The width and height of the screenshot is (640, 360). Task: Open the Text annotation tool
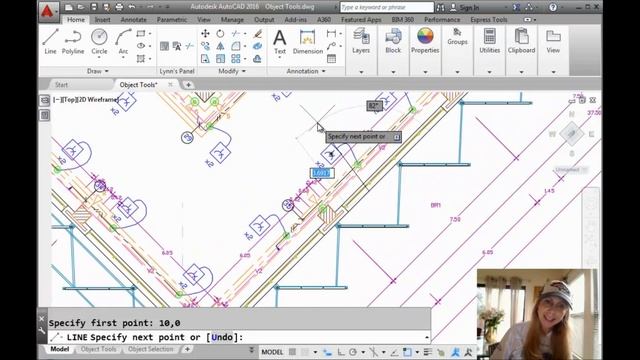pyautogui.click(x=280, y=42)
